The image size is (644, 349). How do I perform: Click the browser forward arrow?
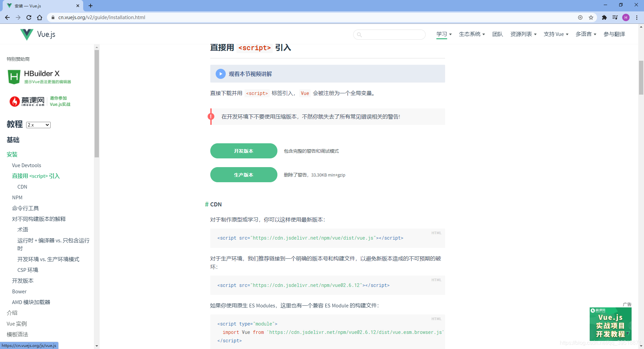click(x=18, y=17)
